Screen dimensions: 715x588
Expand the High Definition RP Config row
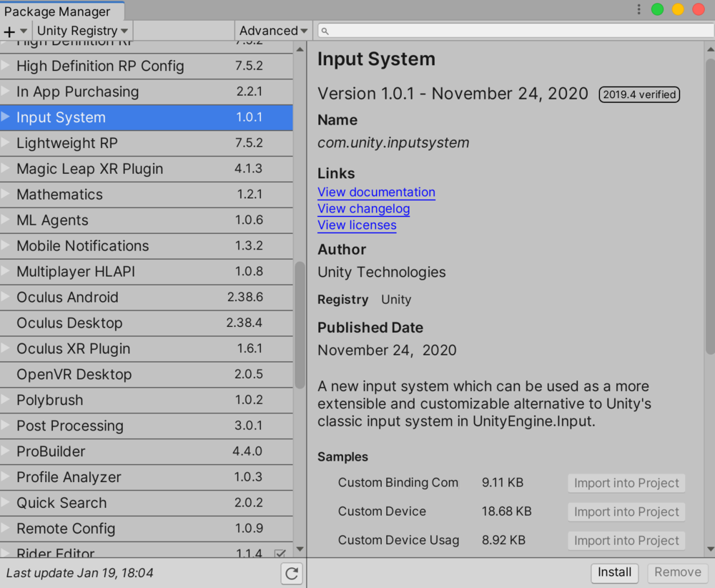click(x=6, y=65)
